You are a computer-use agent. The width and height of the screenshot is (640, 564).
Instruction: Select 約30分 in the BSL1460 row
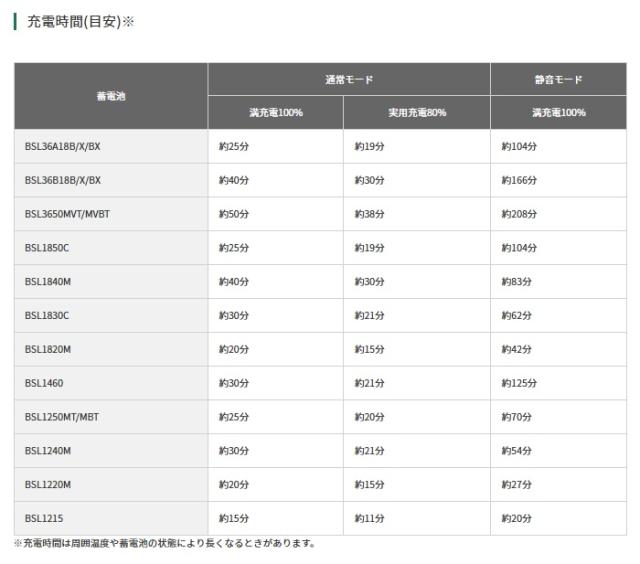click(x=234, y=384)
